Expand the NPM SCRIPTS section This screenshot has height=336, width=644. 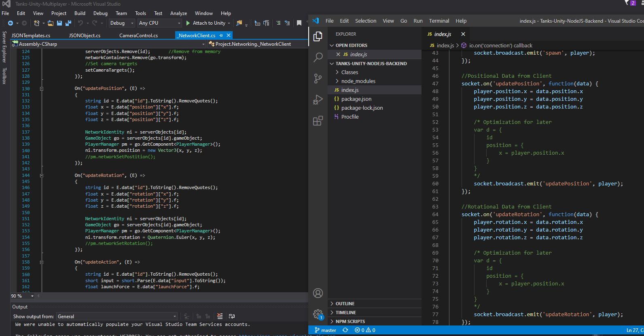tap(374, 321)
